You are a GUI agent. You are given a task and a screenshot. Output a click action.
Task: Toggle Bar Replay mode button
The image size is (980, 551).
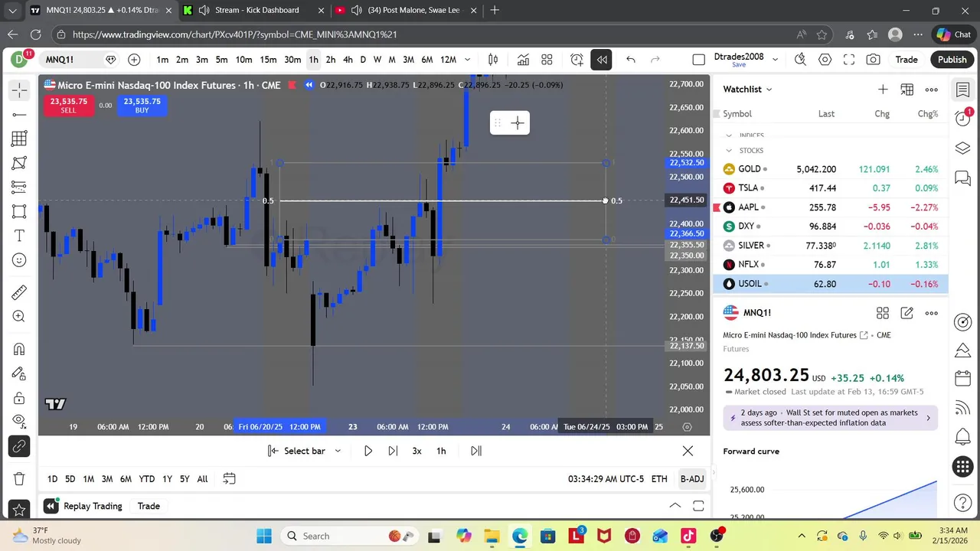tap(601, 60)
